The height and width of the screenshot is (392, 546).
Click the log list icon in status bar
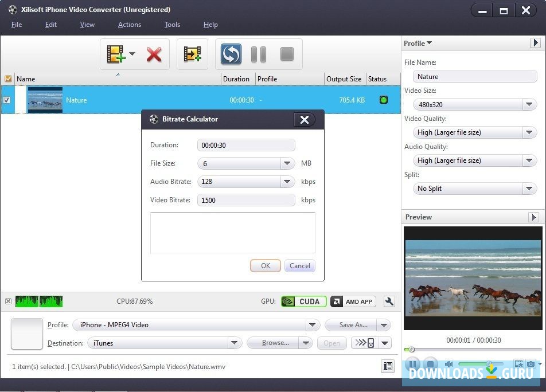(x=388, y=366)
